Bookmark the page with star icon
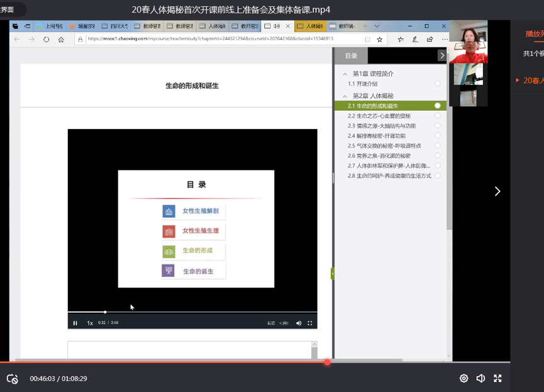Screen dimensions: 544x392 tap(379, 39)
